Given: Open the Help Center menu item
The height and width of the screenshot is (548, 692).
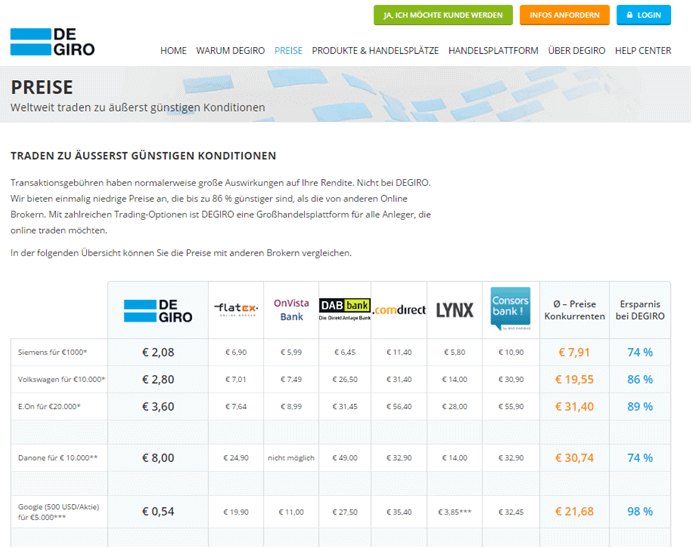Looking at the screenshot, I should (643, 51).
